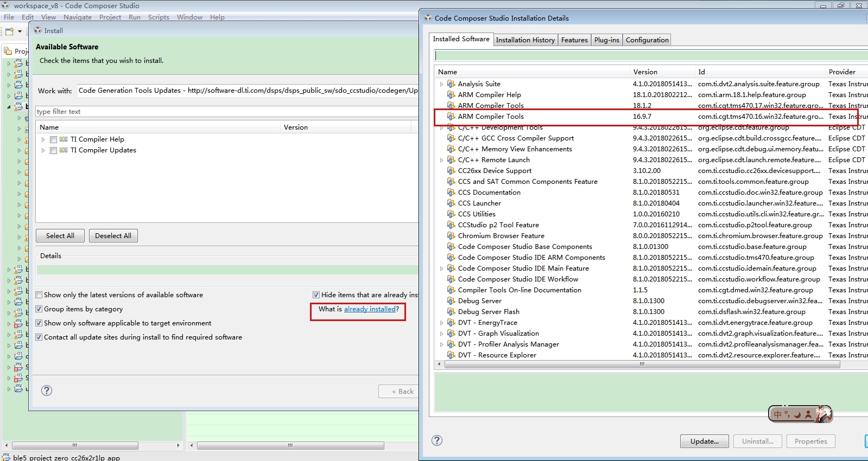Screen dimensions: 868x461
Task: Click the CCS Launcher feature icon
Action: pos(451,203)
